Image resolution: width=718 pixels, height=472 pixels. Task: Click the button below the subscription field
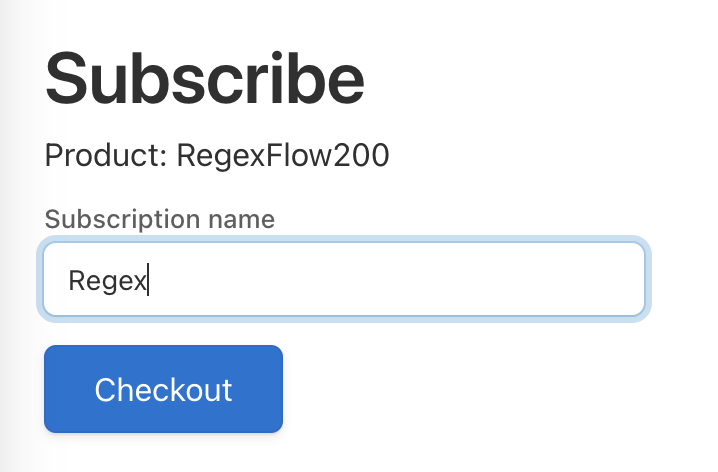pyautogui.click(x=163, y=389)
